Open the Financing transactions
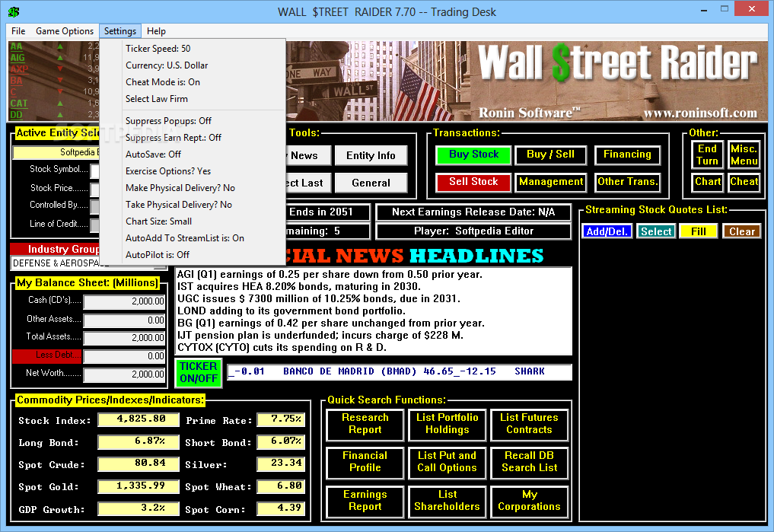Screen dimensions: 774x532 627,155
